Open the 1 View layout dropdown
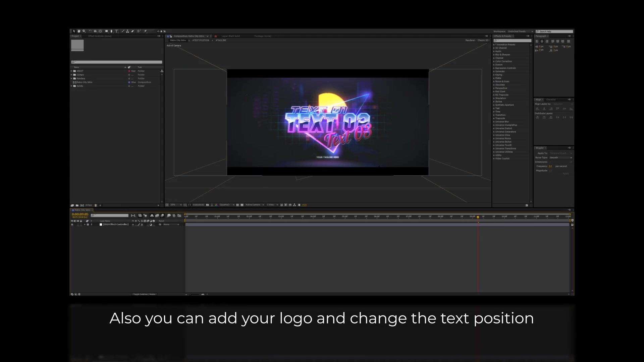Viewport: 644px width, 362px height. 272,205
